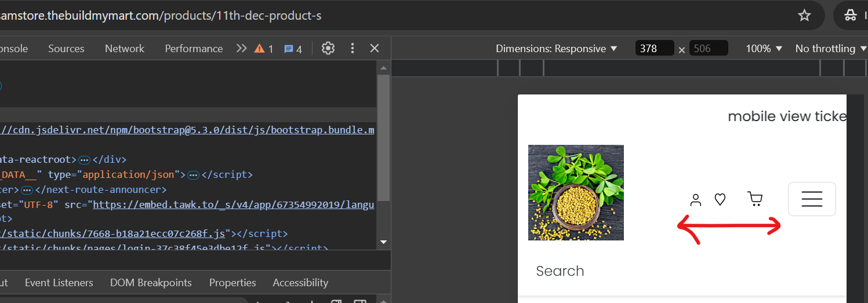868x303 pixels.
Task: Open the 100% zoom dropdown
Action: click(x=764, y=49)
